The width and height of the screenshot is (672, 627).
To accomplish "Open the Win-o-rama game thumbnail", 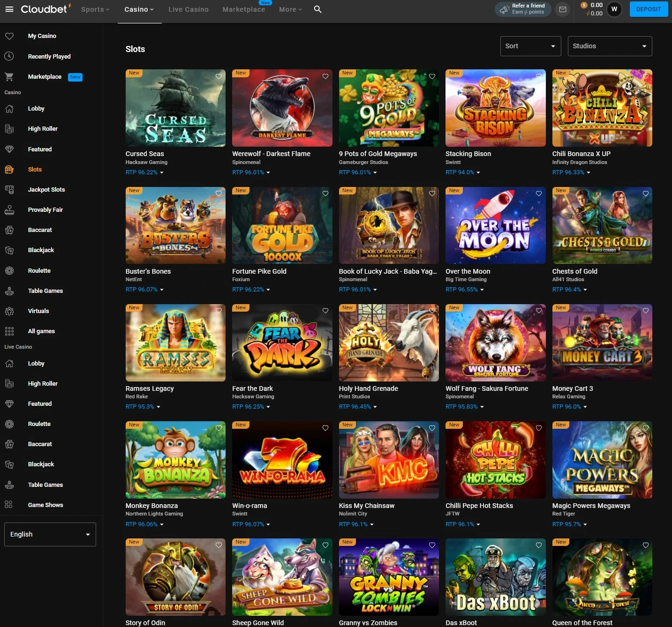I will (282, 460).
